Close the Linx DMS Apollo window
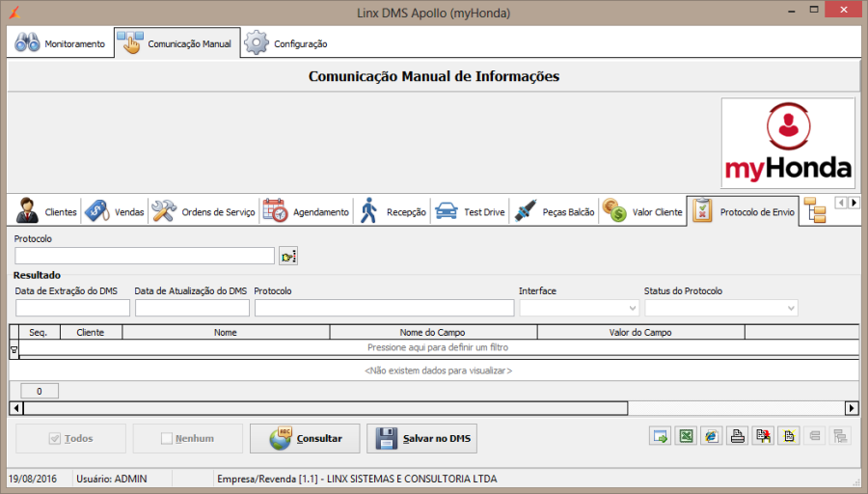868x494 pixels. [x=843, y=10]
